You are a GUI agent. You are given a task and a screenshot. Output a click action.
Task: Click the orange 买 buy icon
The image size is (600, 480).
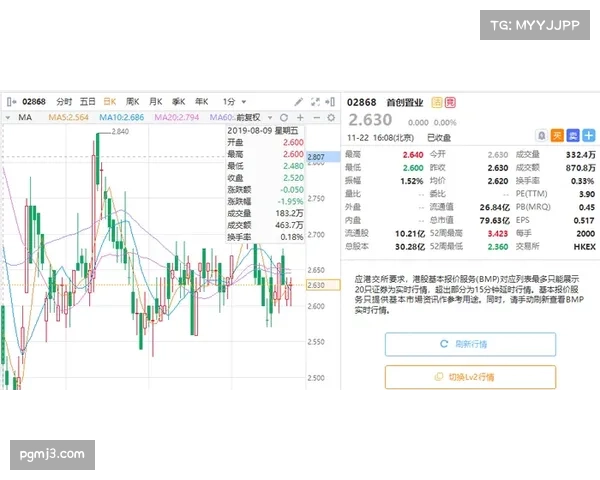click(x=557, y=136)
